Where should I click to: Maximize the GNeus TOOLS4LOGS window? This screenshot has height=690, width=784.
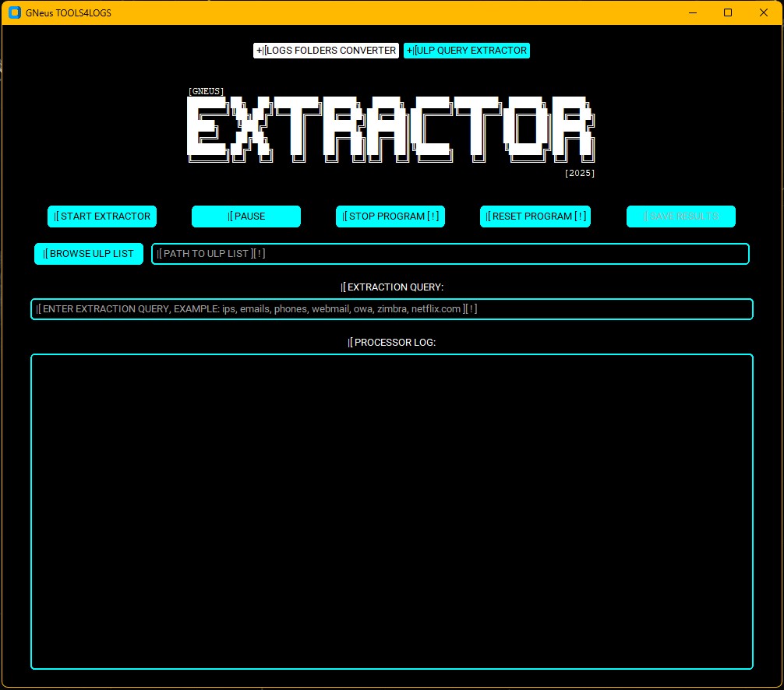[728, 12]
